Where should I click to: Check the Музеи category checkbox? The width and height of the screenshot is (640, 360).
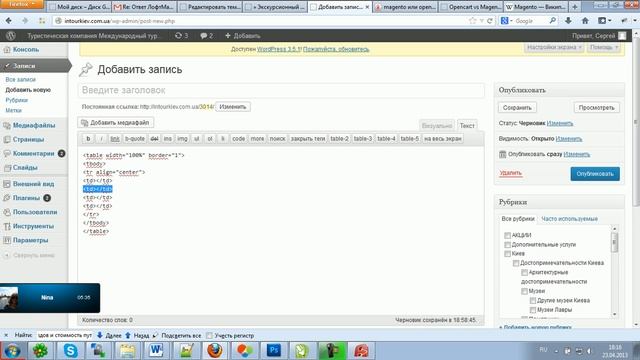coord(524,291)
